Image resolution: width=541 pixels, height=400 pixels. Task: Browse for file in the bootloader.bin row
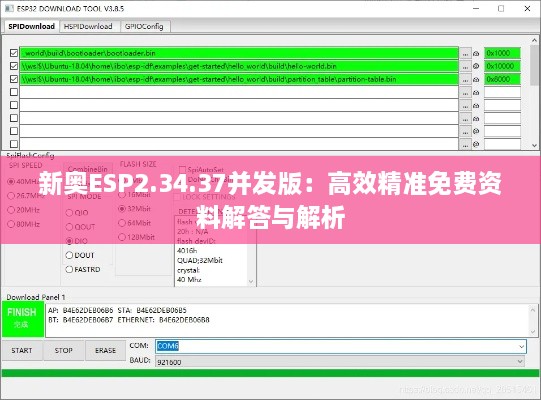(x=465, y=53)
